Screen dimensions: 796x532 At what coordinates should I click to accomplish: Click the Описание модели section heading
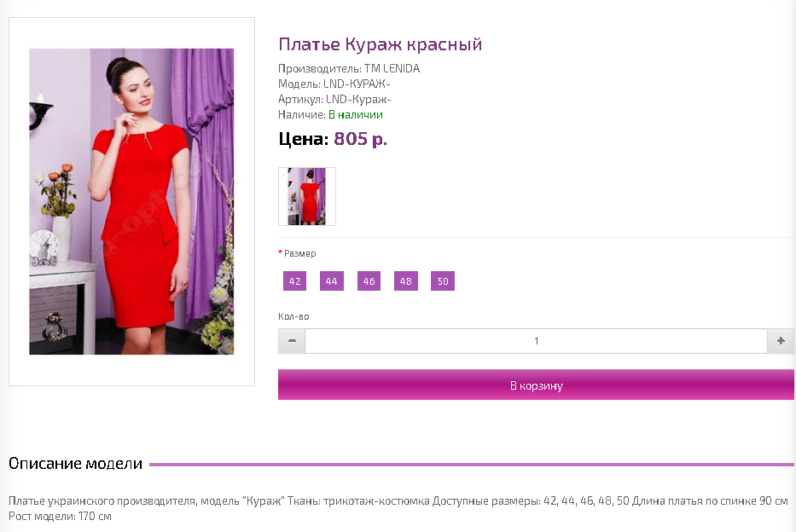tap(76, 464)
